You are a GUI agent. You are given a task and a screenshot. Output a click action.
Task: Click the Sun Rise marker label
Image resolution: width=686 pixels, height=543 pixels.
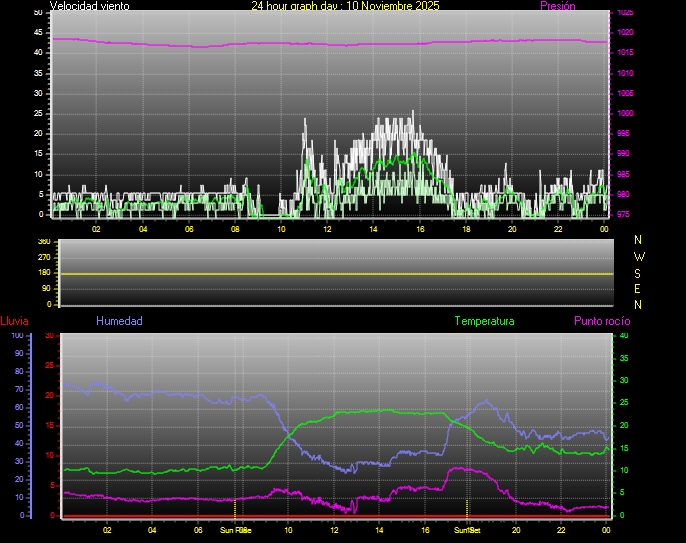[x=235, y=530]
